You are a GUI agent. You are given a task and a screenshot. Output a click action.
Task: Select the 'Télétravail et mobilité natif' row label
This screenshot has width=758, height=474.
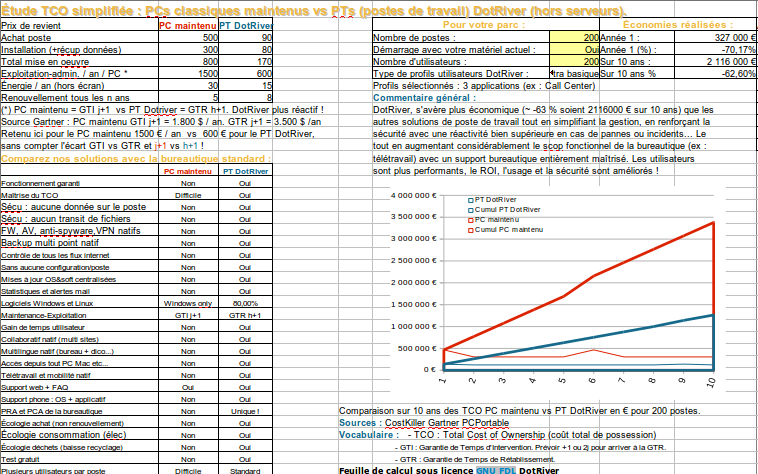pos(79,375)
